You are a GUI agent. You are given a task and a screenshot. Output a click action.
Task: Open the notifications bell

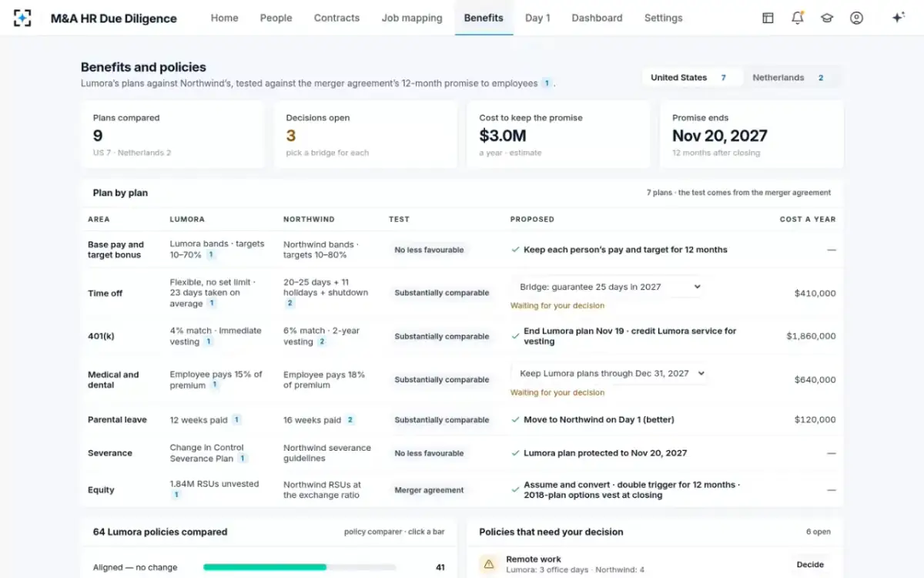point(797,18)
